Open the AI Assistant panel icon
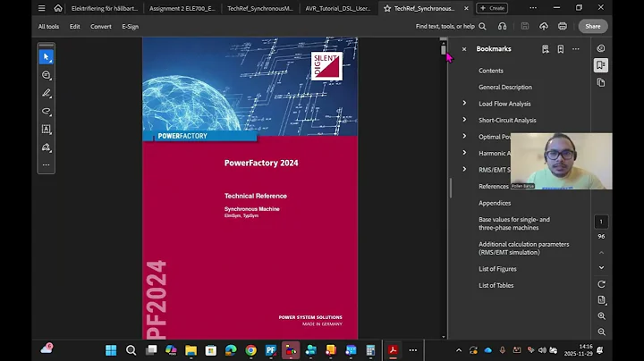Screen dimensions: 644x361 [x=601, y=48]
